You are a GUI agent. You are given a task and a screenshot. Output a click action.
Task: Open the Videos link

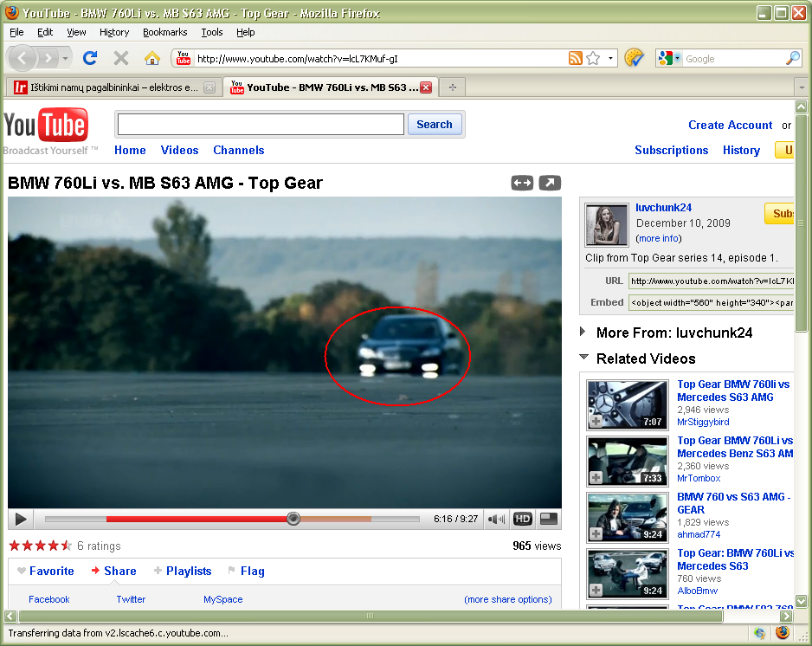point(180,150)
